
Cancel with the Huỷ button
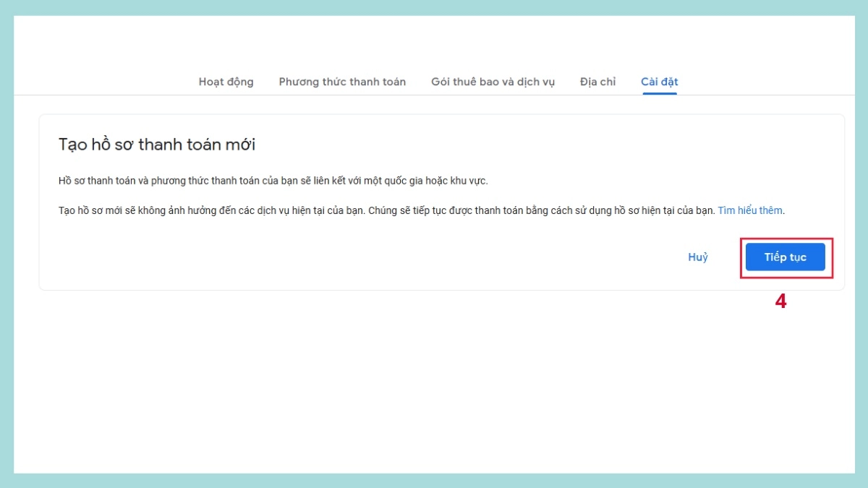coord(697,257)
